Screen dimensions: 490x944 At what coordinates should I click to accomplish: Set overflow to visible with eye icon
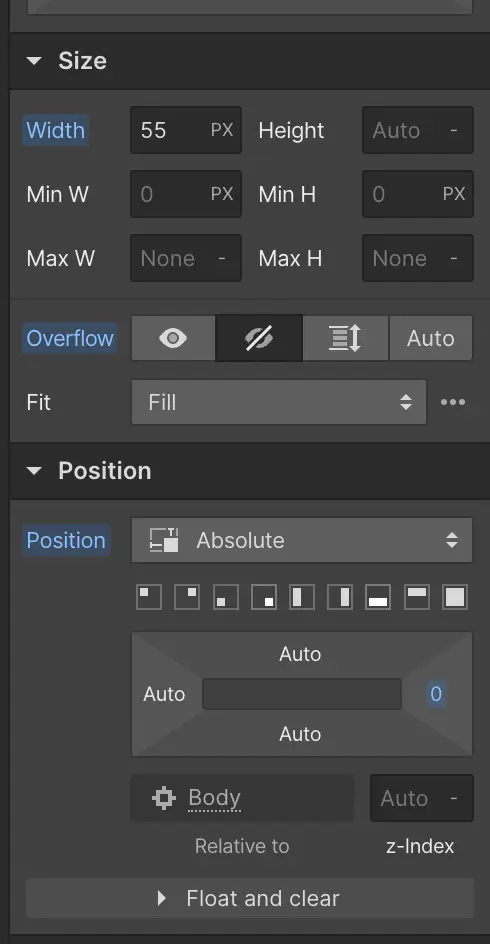173,338
